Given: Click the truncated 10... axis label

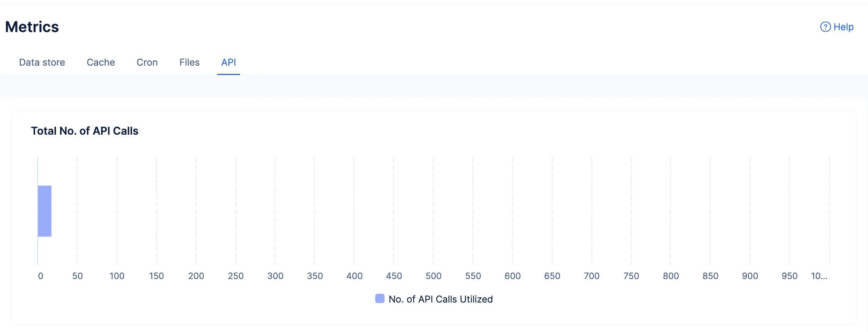Looking at the screenshot, I should pos(819,276).
